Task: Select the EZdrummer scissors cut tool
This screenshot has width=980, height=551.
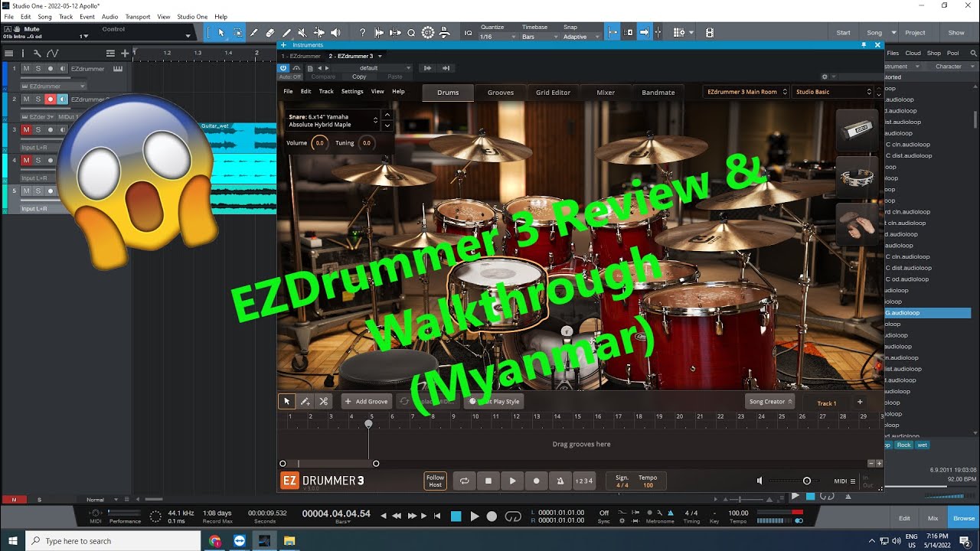Action: [x=324, y=401]
